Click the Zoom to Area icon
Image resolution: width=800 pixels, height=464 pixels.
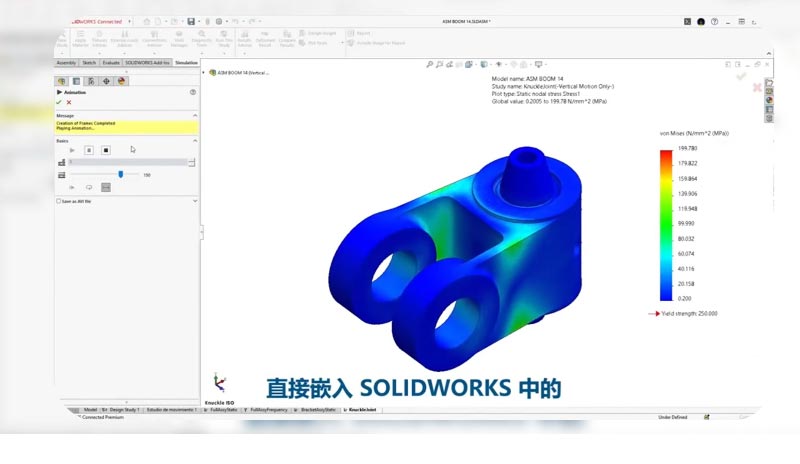tap(439, 64)
